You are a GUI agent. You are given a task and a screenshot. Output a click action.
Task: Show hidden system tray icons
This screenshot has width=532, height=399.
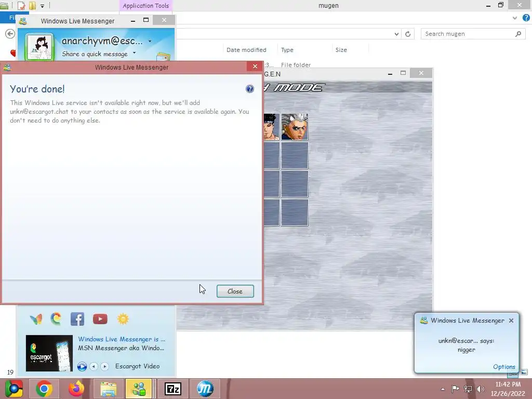(443, 389)
